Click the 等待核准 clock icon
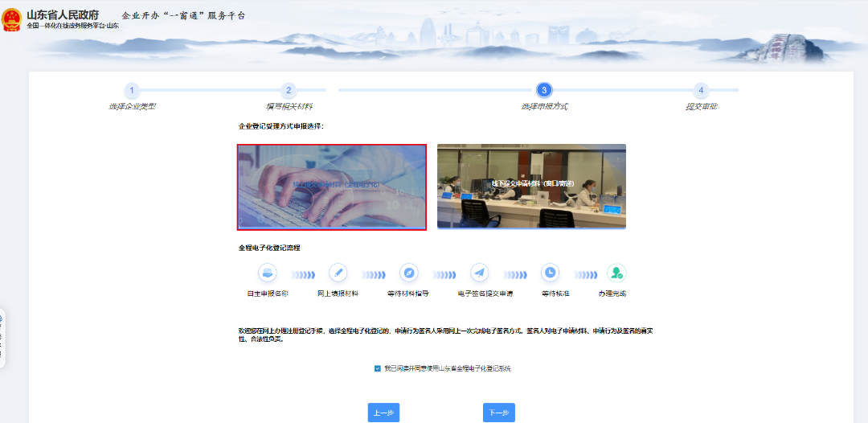The height and width of the screenshot is (423, 868). [550, 273]
